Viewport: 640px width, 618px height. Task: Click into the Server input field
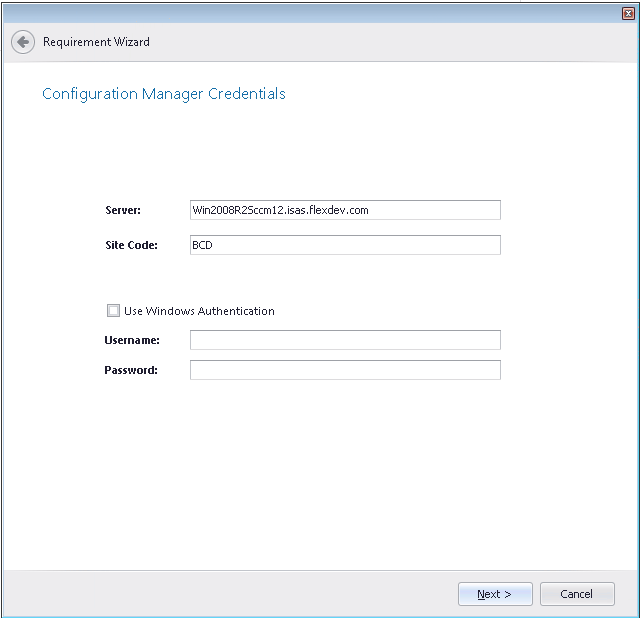345,210
